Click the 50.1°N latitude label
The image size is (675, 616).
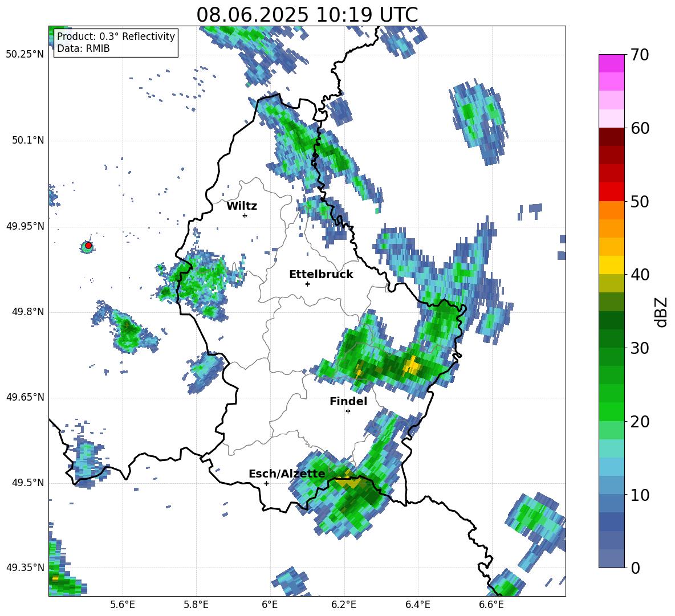coord(28,140)
